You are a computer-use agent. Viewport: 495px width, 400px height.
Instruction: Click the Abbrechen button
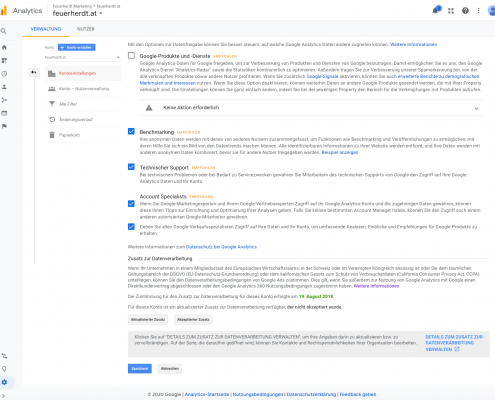170,368
